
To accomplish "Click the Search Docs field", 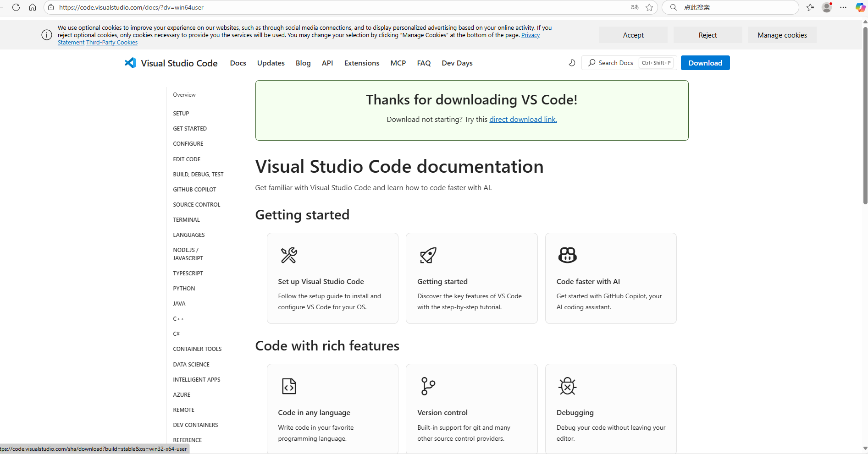I will point(629,63).
